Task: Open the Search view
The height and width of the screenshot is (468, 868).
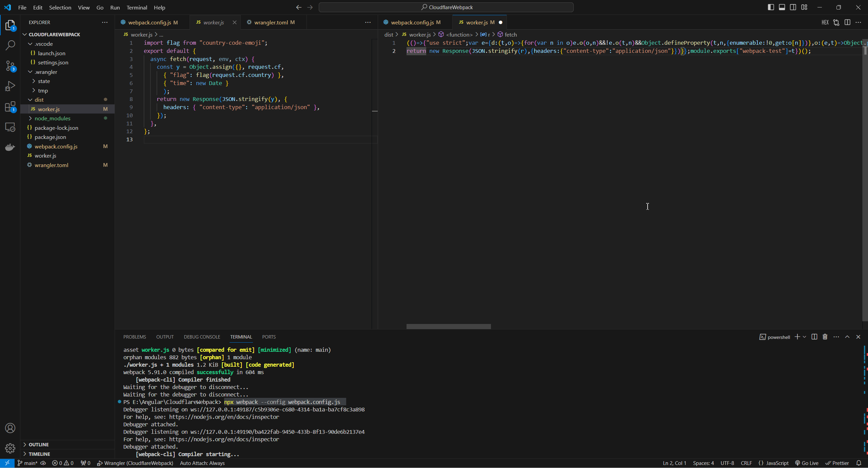Action: [x=10, y=44]
